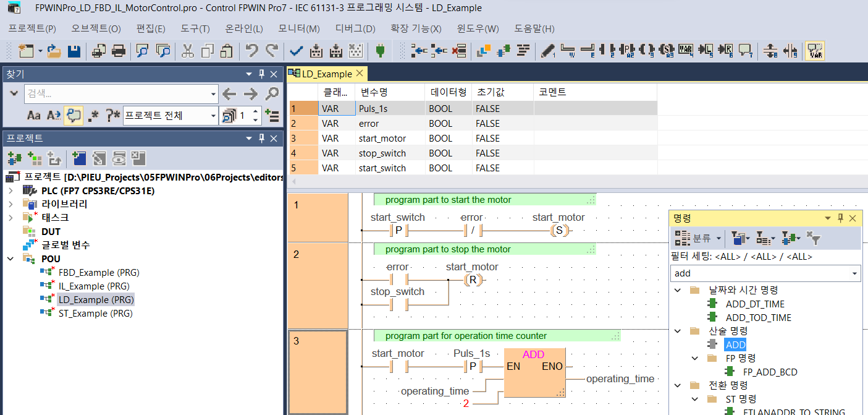Image resolution: width=868 pixels, height=415 pixels.
Task: Collapse the 산술 명령 folder
Action: point(678,331)
